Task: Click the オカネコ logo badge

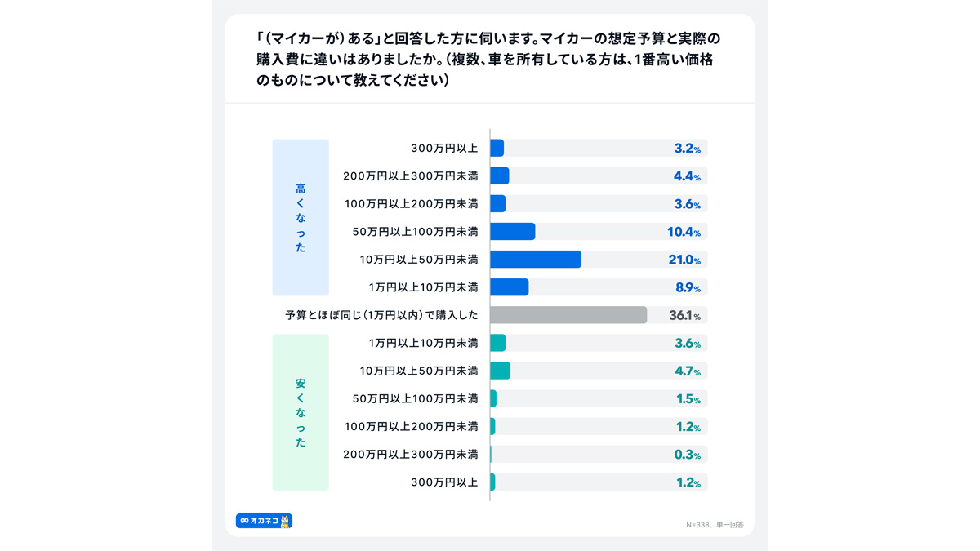Action: click(264, 521)
